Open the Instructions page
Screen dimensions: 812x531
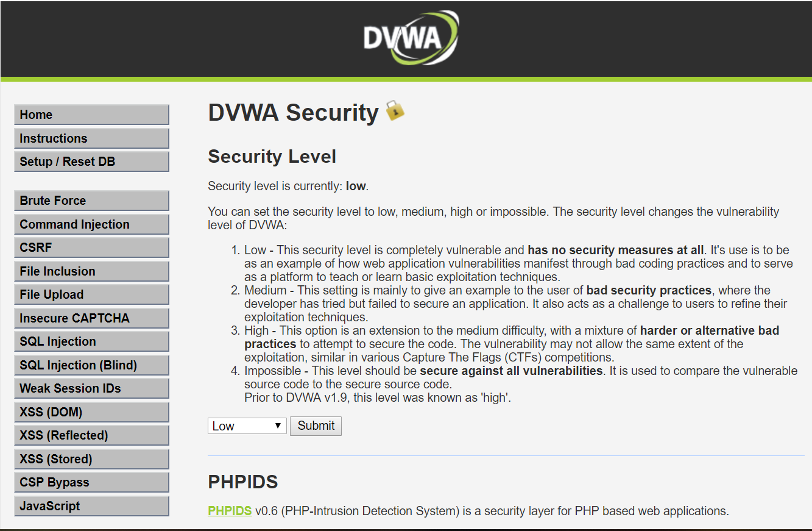pos(91,138)
